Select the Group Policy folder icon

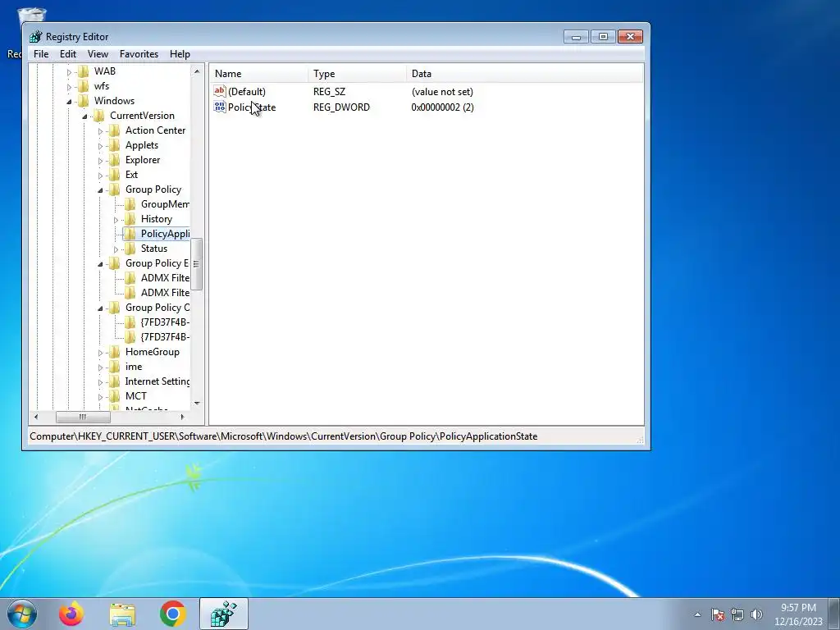(x=114, y=189)
